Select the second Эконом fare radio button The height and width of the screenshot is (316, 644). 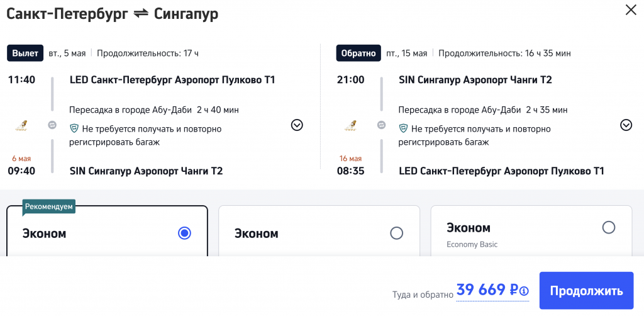[x=396, y=233]
